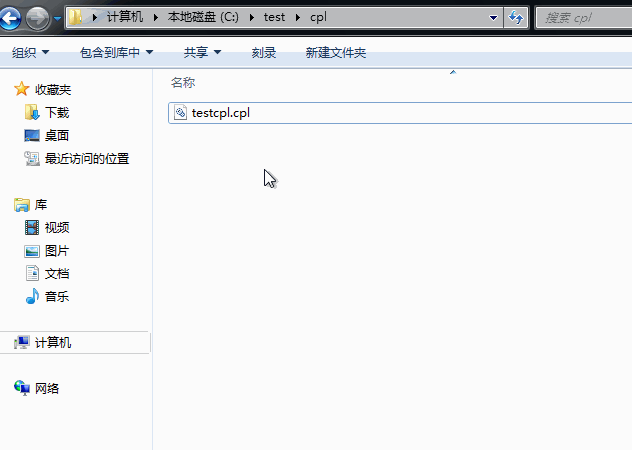
Task: Select 库 in navigation pane
Action: point(41,205)
